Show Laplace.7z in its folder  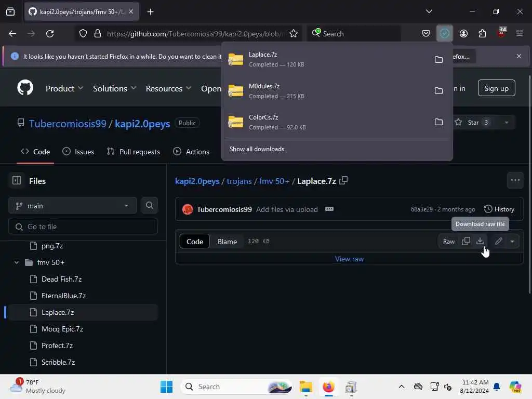pyautogui.click(x=438, y=59)
